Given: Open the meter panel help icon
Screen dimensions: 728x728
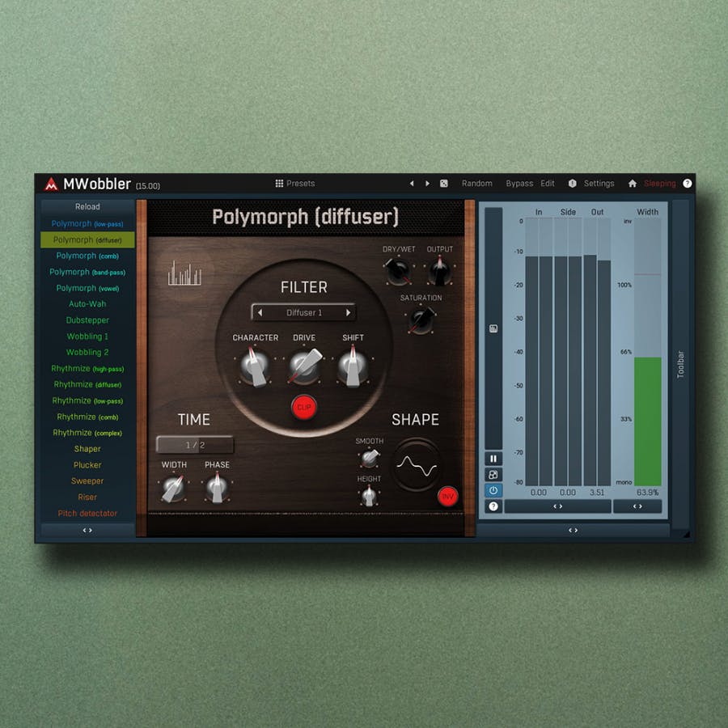Looking at the screenshot, I should tap(493, 506).
